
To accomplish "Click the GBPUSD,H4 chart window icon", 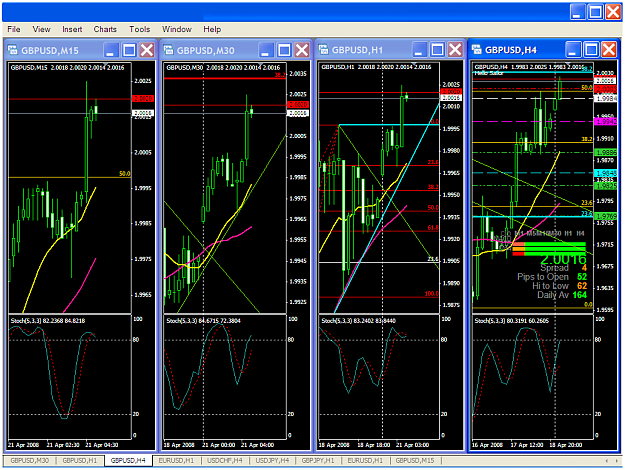I will pos(476,49).
